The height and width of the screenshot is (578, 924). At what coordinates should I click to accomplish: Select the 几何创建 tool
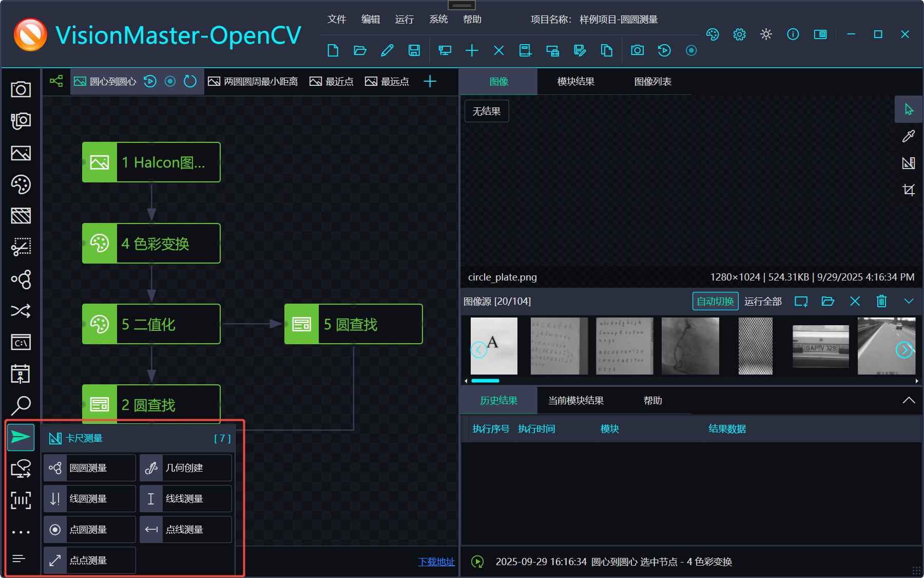[186, 468]
